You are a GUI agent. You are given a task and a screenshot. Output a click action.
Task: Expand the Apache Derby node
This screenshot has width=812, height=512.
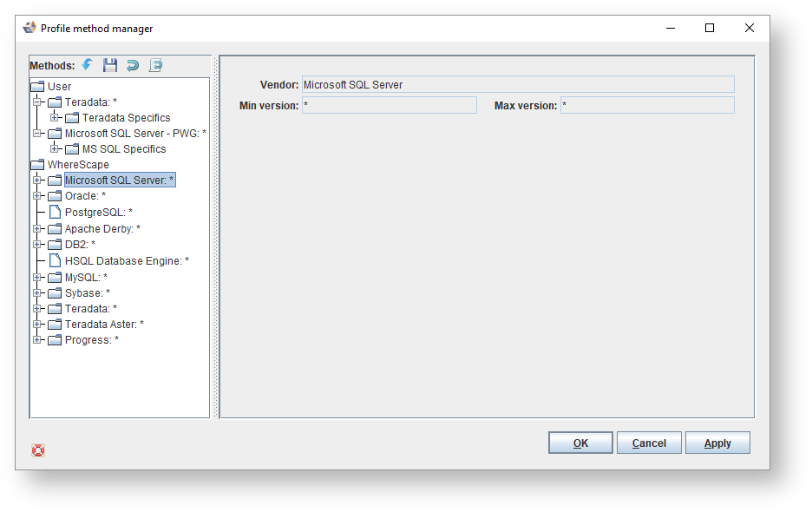click(x=37, y=228)
